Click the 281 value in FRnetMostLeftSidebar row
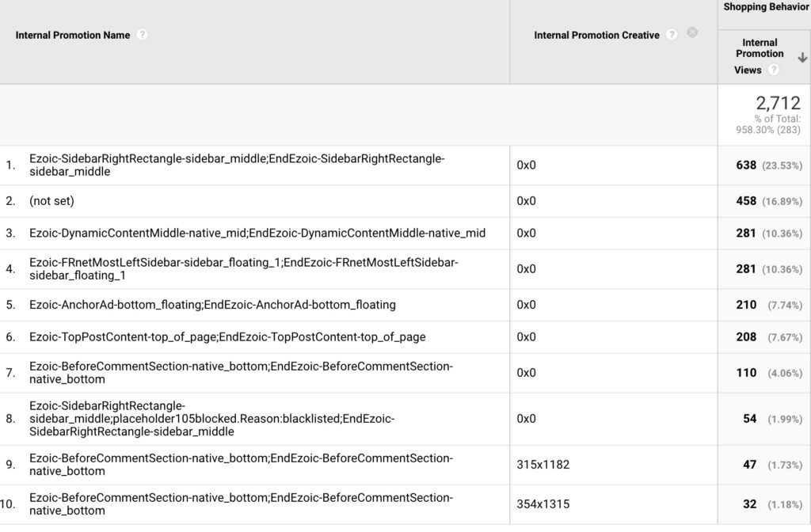 tap(746, 269)
